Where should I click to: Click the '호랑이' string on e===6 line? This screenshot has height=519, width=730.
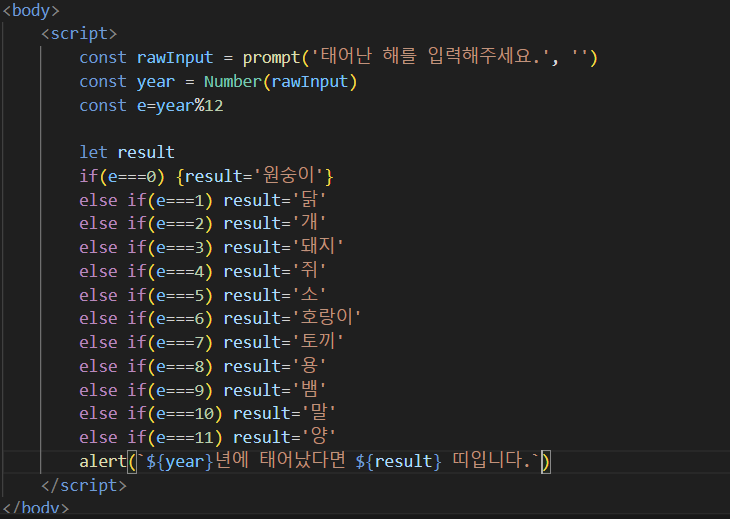pyautogui.click(x=326, y=318)
